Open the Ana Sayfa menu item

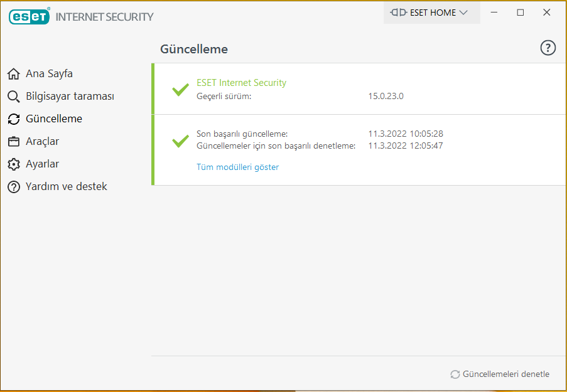(x=49, y=74)
